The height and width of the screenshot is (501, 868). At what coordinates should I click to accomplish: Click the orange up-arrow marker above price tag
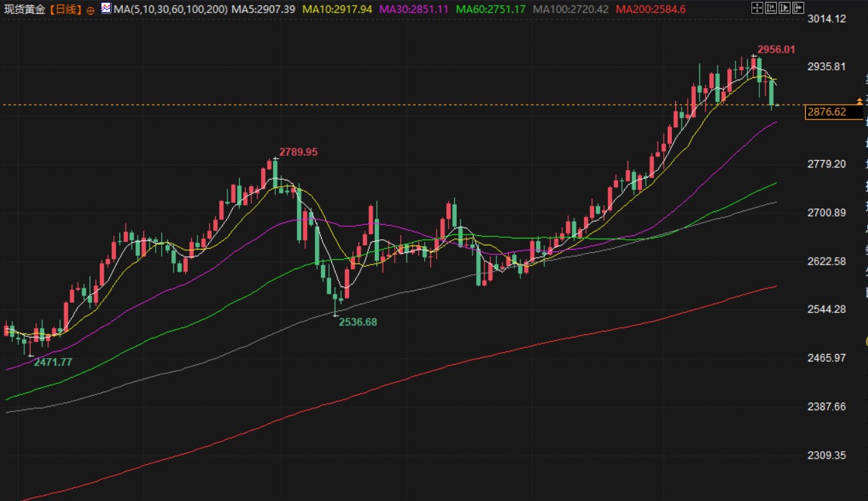859,101
